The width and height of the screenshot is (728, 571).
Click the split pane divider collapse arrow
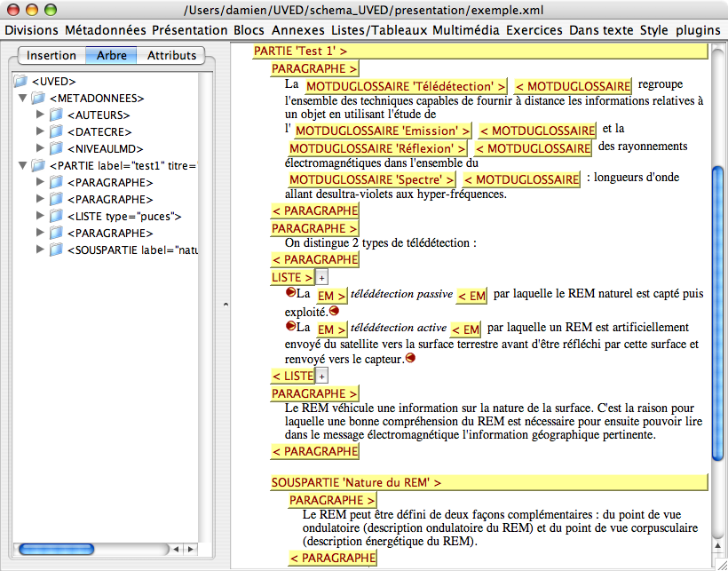pos(224,304)
